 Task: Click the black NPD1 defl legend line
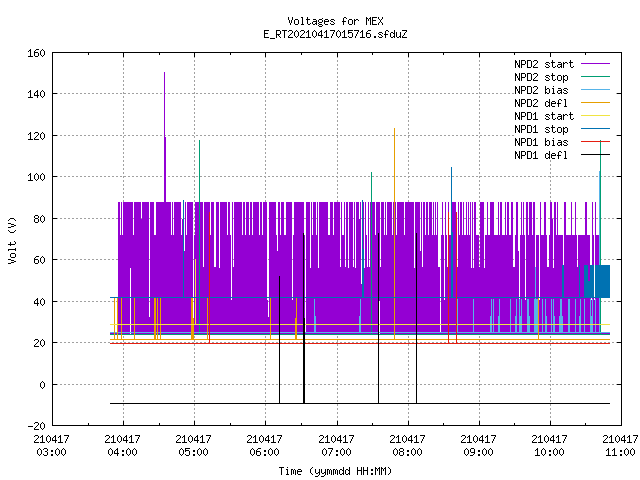[595, 155]
